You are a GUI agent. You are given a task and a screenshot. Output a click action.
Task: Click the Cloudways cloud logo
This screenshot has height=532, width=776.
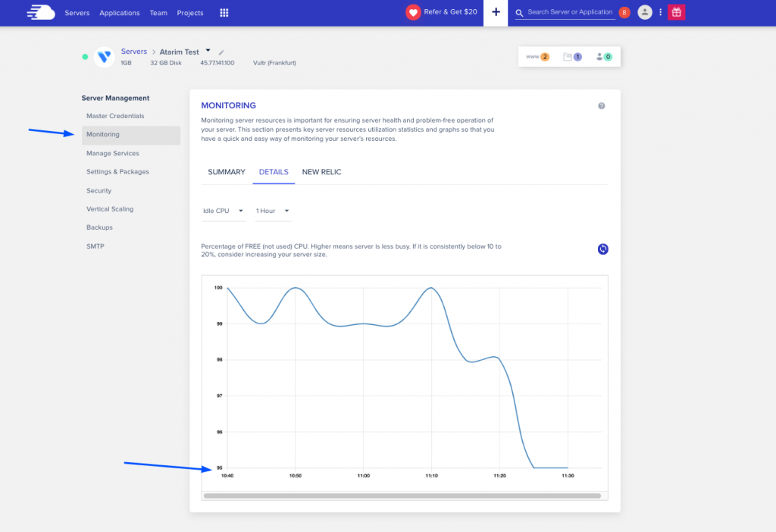[41, 12]
